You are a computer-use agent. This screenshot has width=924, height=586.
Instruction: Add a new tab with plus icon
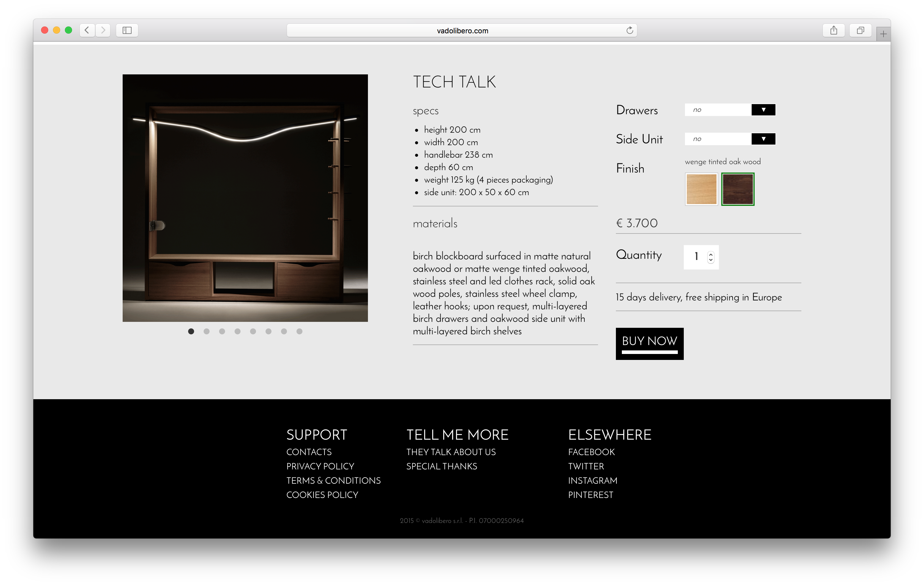[883, 35]
